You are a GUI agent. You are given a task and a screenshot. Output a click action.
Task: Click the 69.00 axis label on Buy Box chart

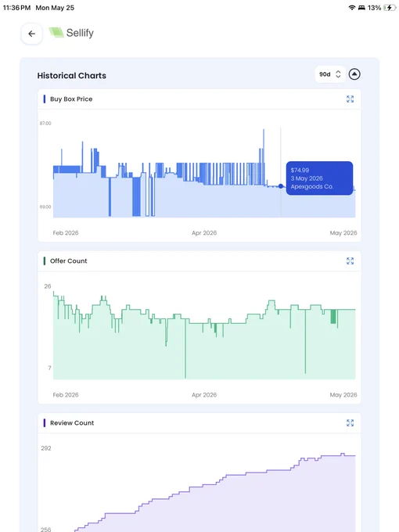coord(45,207)
